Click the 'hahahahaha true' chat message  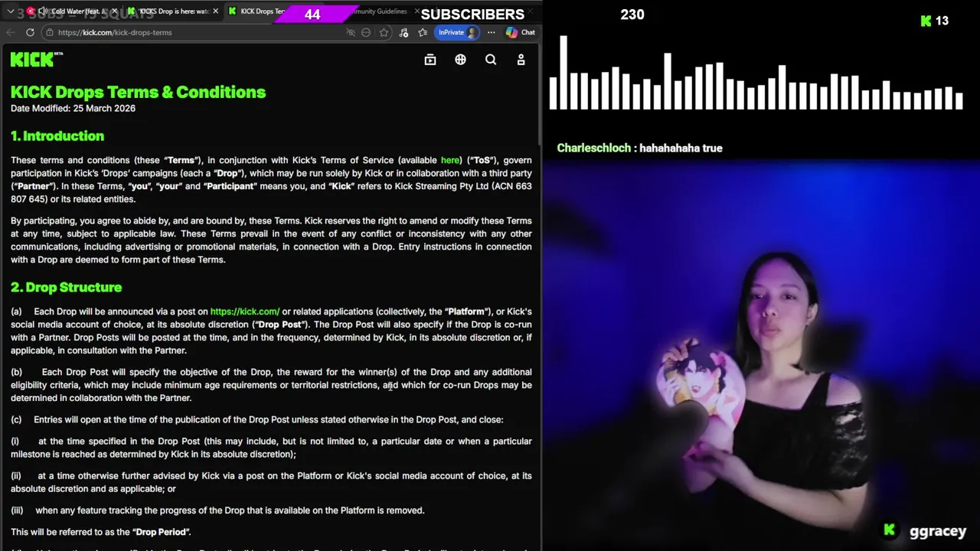point(681,148)
